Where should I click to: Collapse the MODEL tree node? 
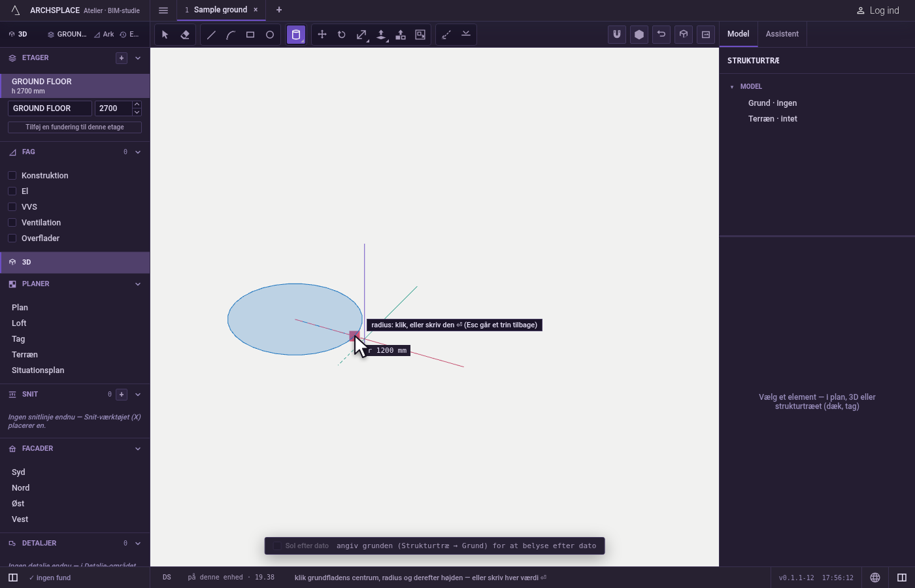coord(732,87)
